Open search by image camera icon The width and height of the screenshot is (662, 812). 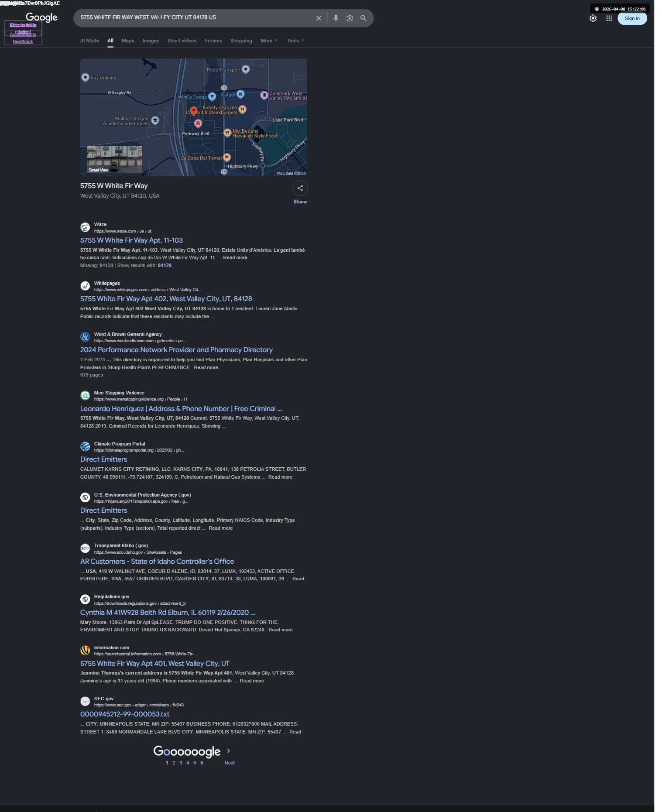tap(350, 18)
